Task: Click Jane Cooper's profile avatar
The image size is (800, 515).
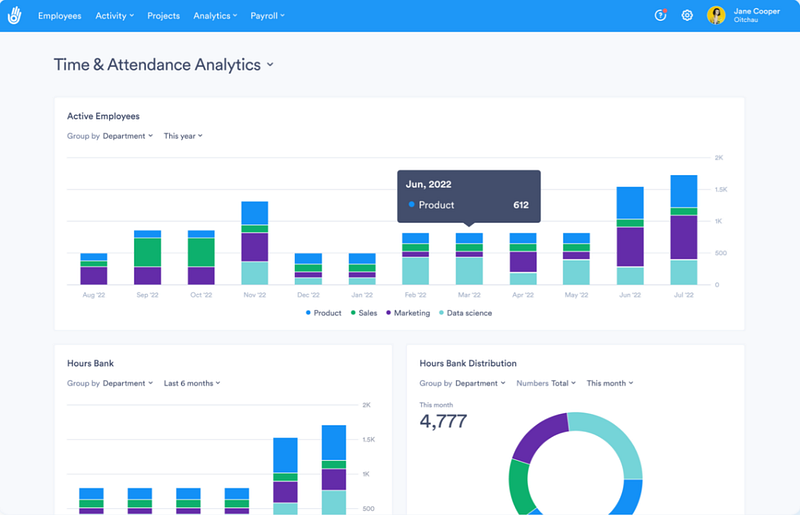Action: 716,15
